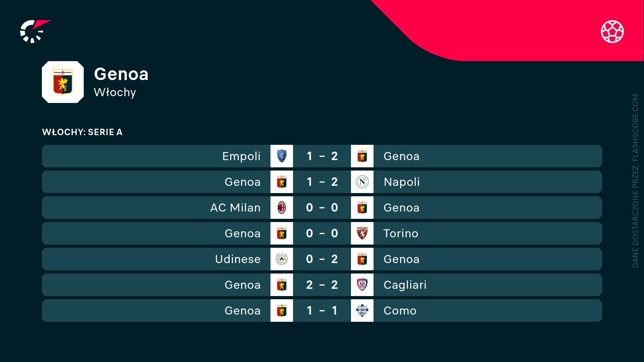Viewport: 644px width, 362px height.
Task: Click the football icon in red banner
Action: pos(612,31)
